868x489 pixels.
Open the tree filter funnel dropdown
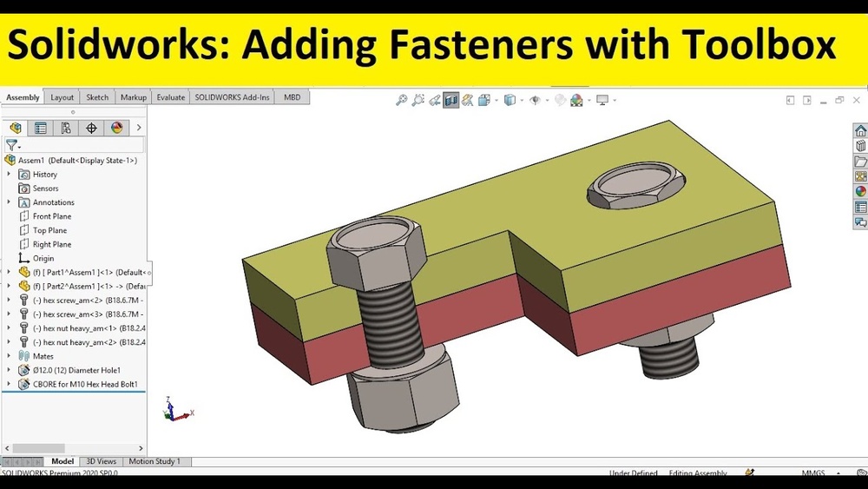(x=13, y=146)
